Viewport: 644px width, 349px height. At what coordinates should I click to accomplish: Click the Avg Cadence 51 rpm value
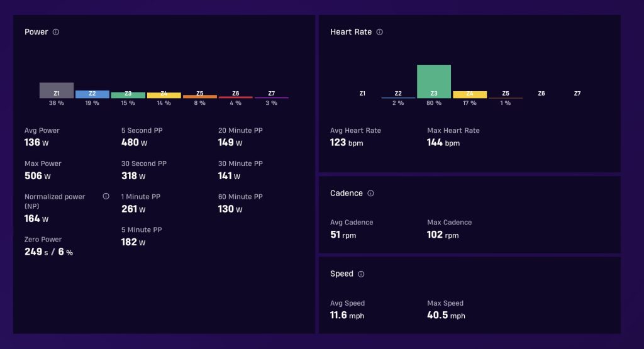click(343, 235)
